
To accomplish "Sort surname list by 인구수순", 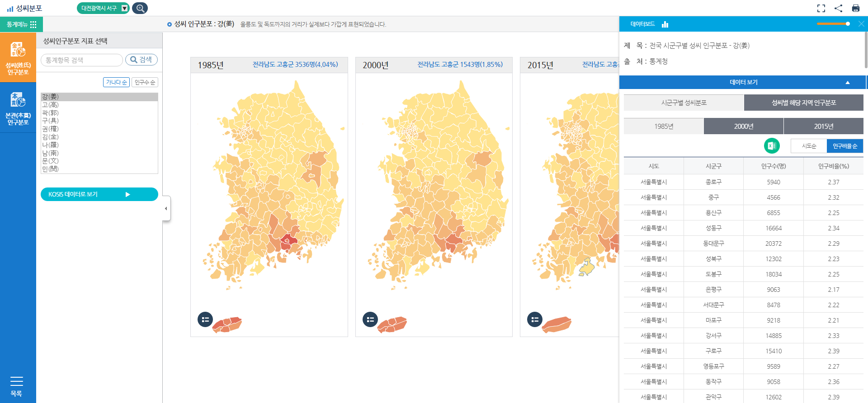I will point(145,82).
